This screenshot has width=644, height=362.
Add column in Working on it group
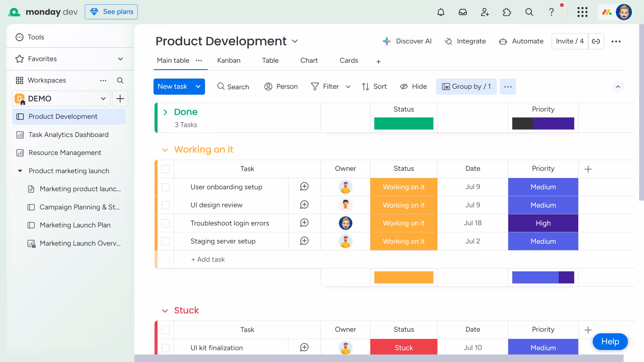point(588,169)
